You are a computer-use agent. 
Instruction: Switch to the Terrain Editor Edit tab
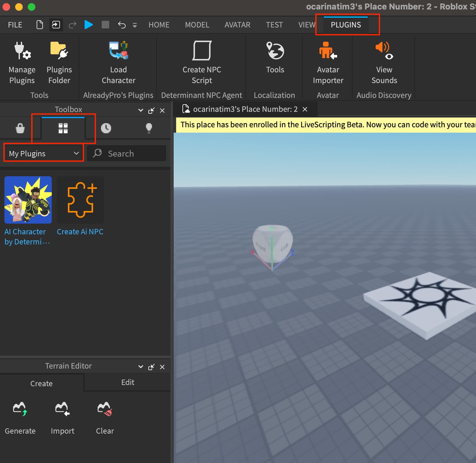(128, 382)
